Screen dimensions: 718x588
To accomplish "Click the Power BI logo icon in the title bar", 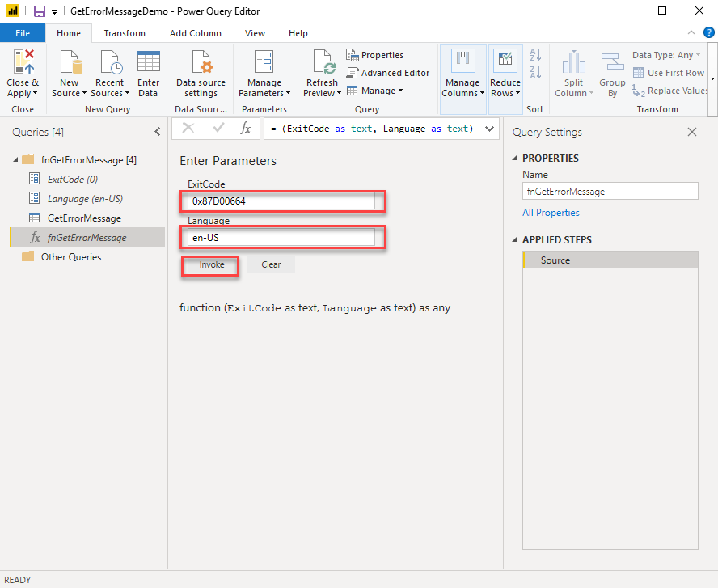I will click(x=13, y=11).
